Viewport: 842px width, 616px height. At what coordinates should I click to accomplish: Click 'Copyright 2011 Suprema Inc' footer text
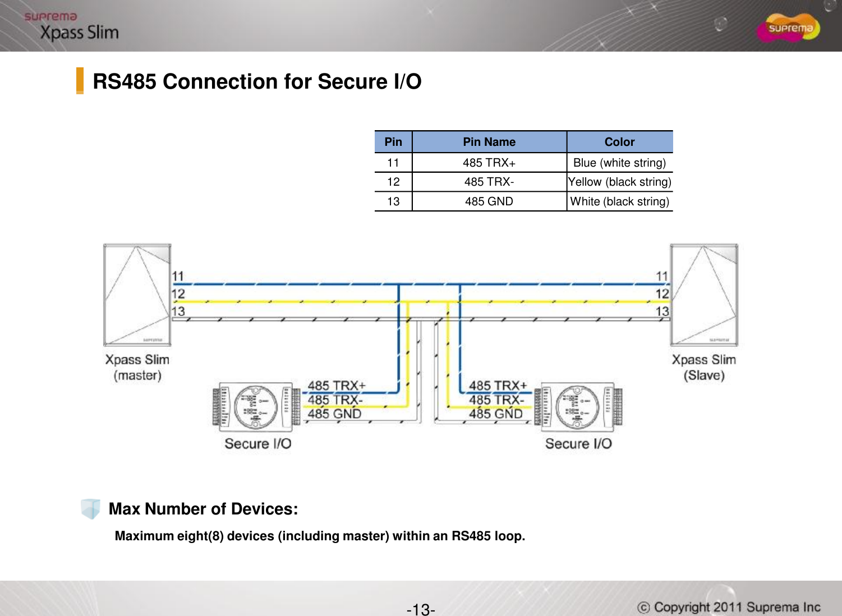tap(729, 607)
